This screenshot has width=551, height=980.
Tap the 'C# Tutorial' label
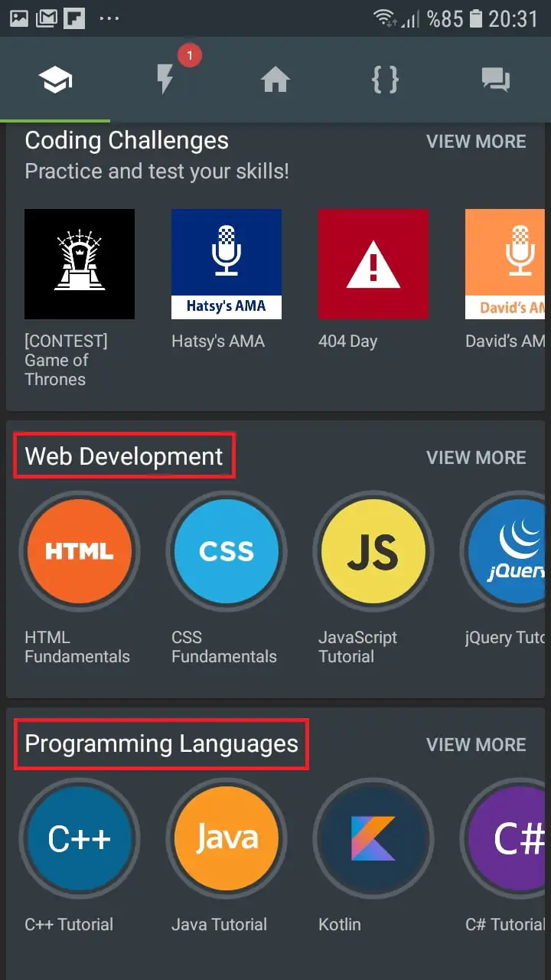click(x=506, y=925)
